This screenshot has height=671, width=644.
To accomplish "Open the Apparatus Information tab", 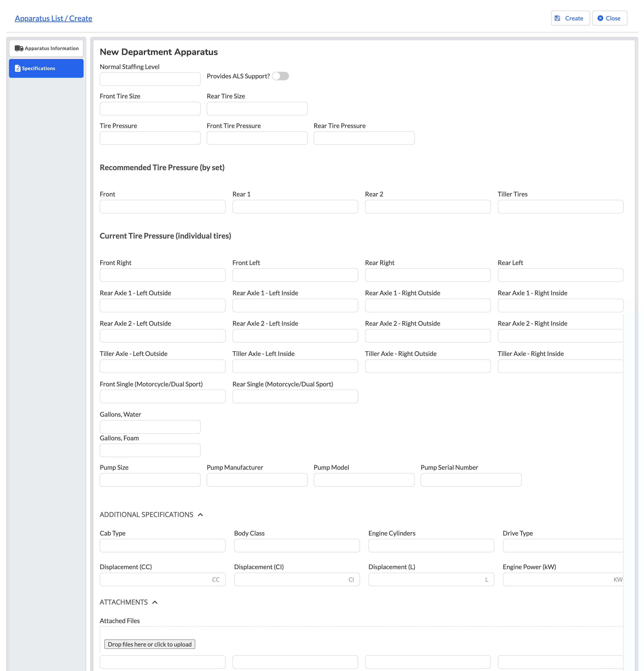I will click(46, 48).
